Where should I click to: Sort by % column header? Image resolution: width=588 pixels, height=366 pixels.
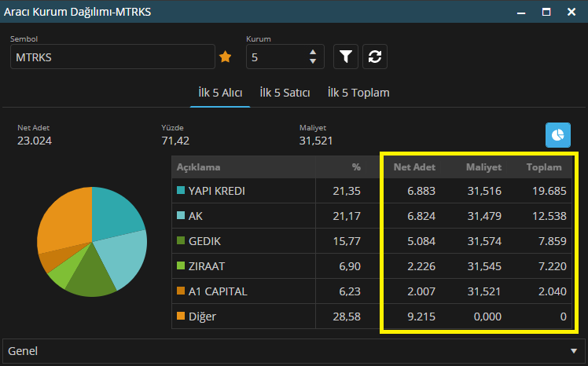(x=356, y=167)
